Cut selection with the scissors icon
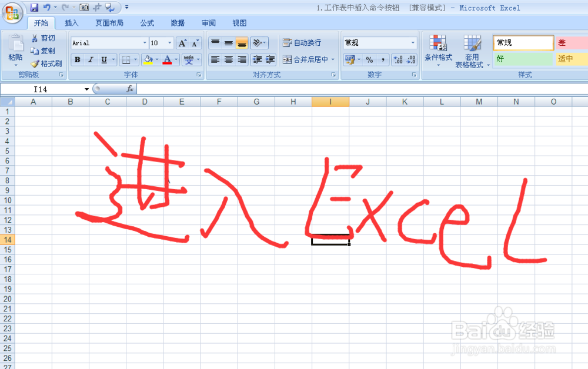 pos(43,38)
